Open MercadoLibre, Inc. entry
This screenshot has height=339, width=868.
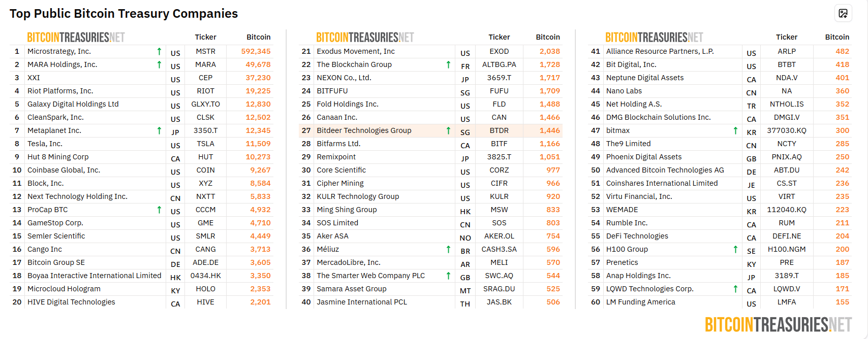(349, 262)
